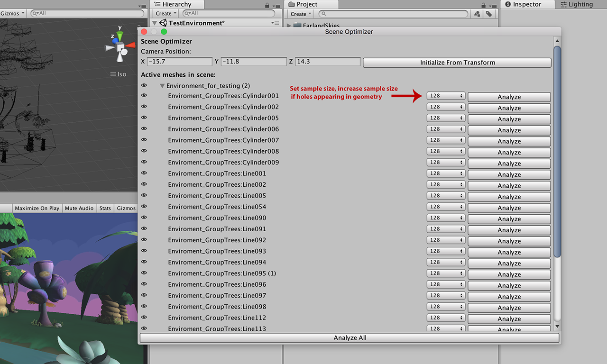607x364 pixels.
Task: Click the scrollbar down arrow in Scene Optimizer
Action: point(557,327)
